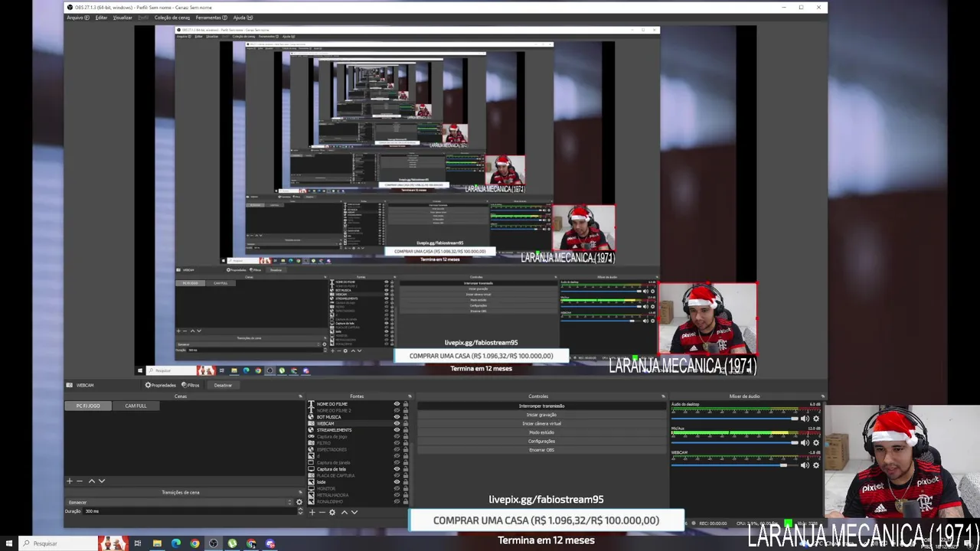Adjust WEBCAM volume slider
The height and width of the screenshot is (551, 980).
coord(734,465)
